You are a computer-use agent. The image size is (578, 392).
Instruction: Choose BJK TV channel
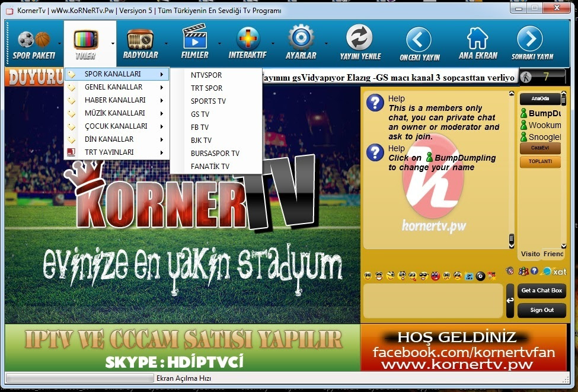pyautogui.click(x=216, y=140)
